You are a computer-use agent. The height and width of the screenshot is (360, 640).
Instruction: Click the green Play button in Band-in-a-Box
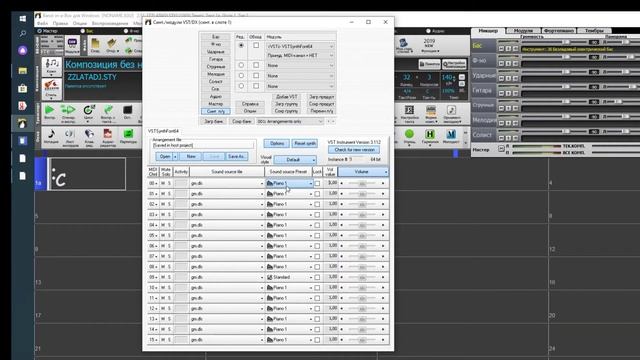pos(49,110)
